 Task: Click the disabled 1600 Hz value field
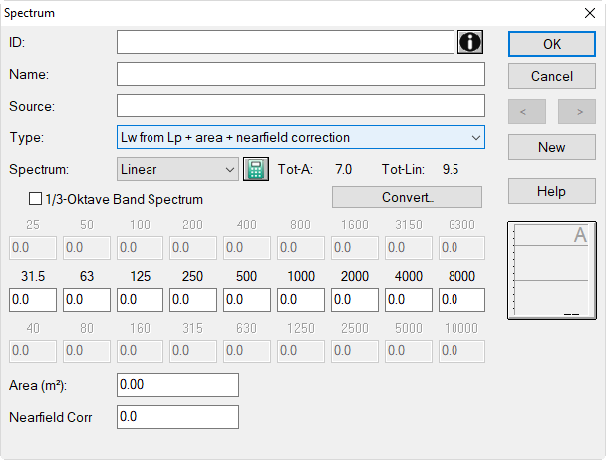click(355, 248)
